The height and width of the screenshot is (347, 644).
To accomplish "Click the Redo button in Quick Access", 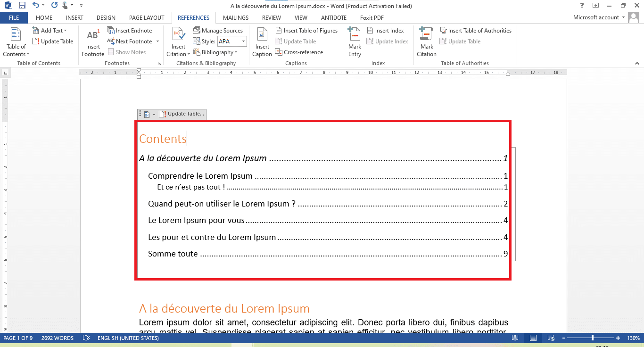I will 54,6.
